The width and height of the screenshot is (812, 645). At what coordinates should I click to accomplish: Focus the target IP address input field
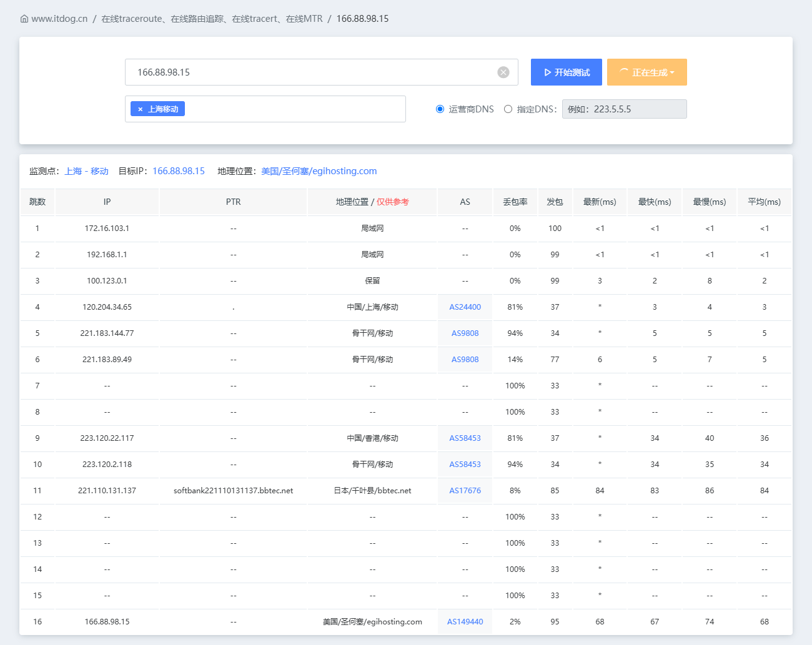point(322,72)
